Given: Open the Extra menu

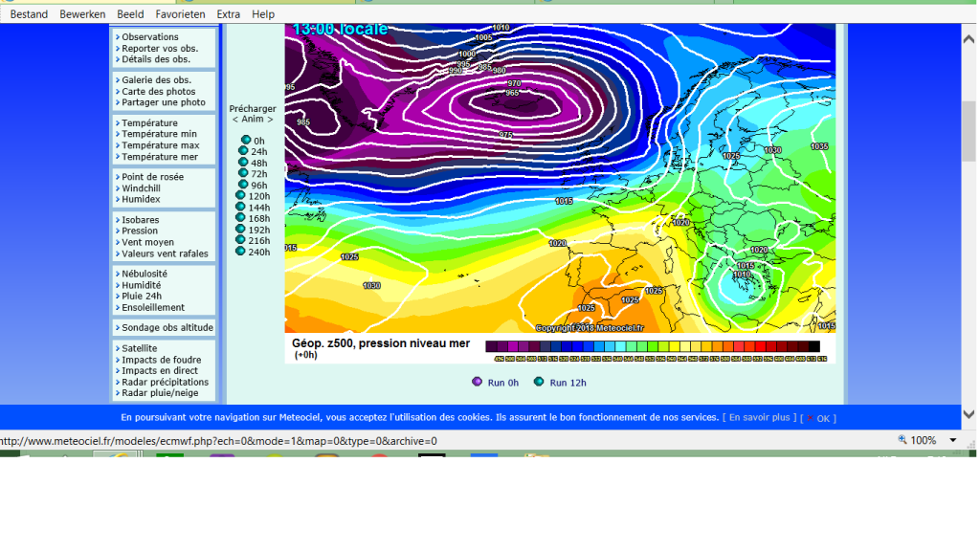Looking at the screenshot, I should pyautogui.click(x=228, y=13).
